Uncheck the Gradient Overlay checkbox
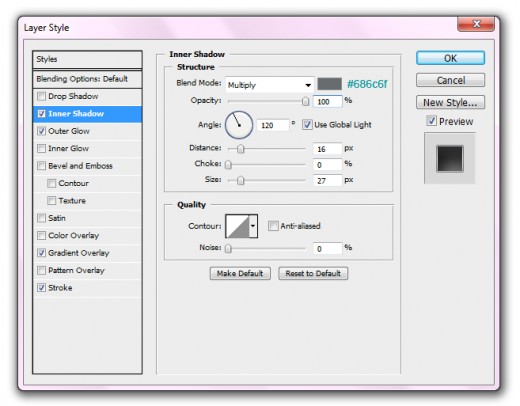The height and width of the screenshot is (406, 520). coord(41,253)
